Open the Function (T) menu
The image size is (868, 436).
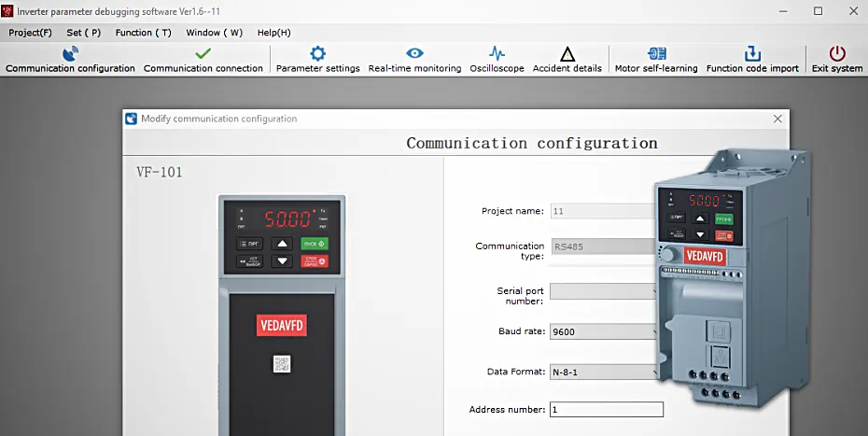point(144,33)
